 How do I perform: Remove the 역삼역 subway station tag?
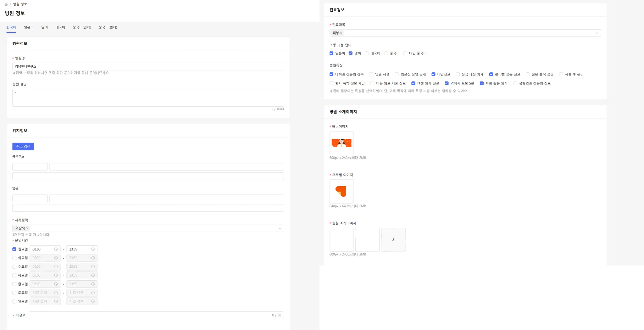(x=27, y=228)
